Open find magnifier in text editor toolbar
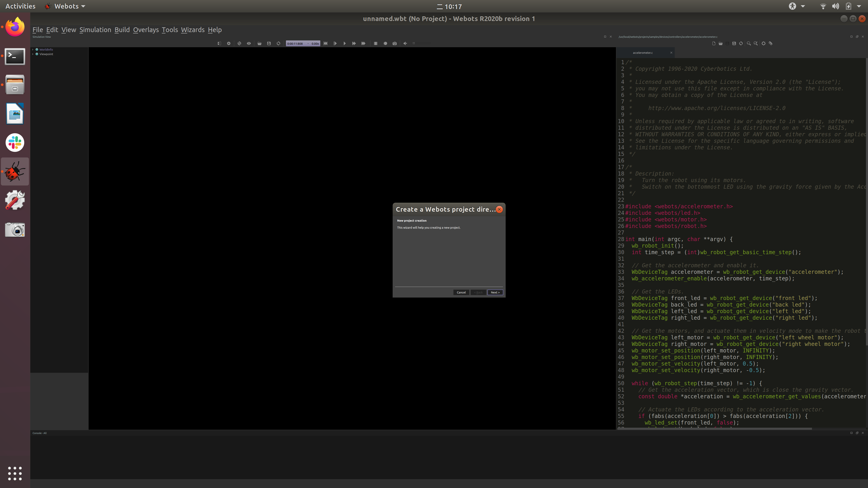 (x=749, y=43)
